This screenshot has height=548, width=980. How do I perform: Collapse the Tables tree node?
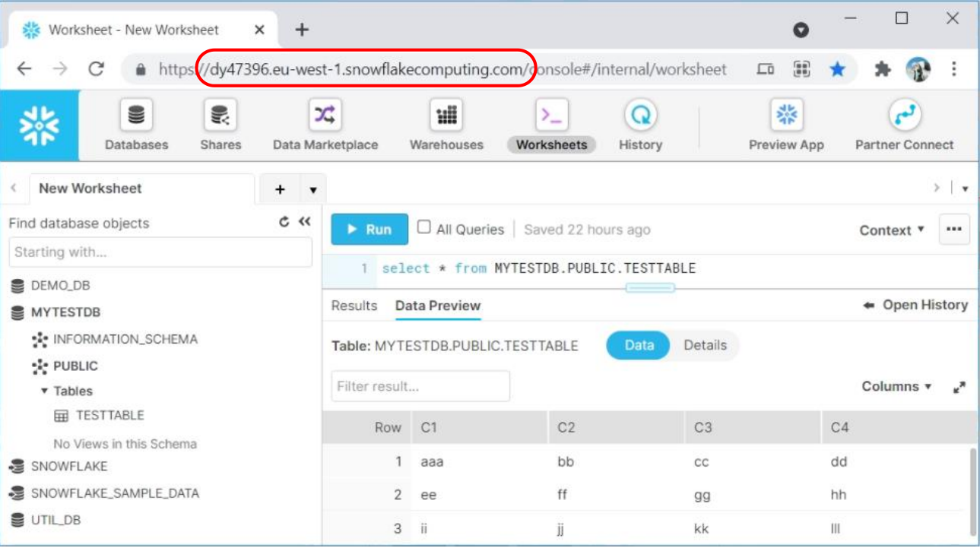pos(44,391)
